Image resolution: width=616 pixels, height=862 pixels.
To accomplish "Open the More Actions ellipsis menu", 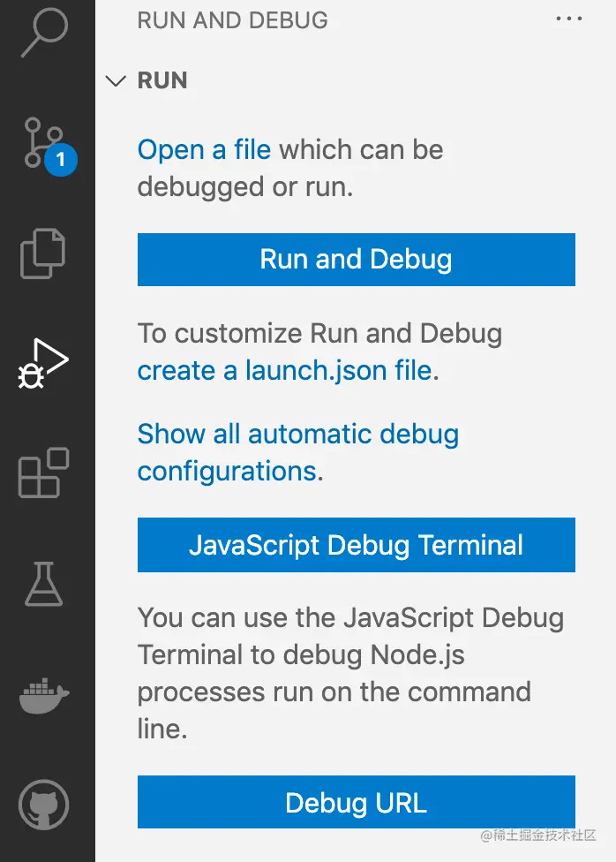I will 569,19.
